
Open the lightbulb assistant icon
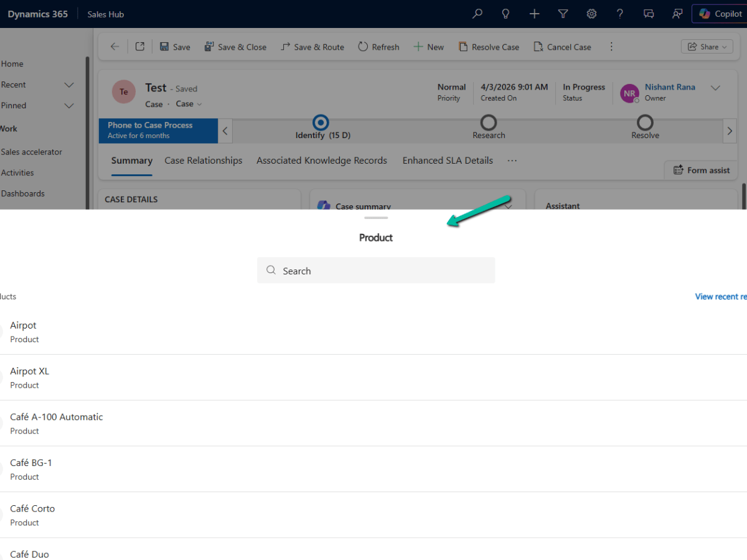(x=506, y=14)
